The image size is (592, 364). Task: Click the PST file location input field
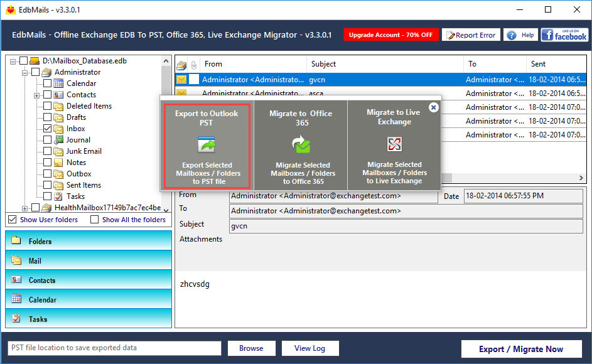tap(114, 348)
